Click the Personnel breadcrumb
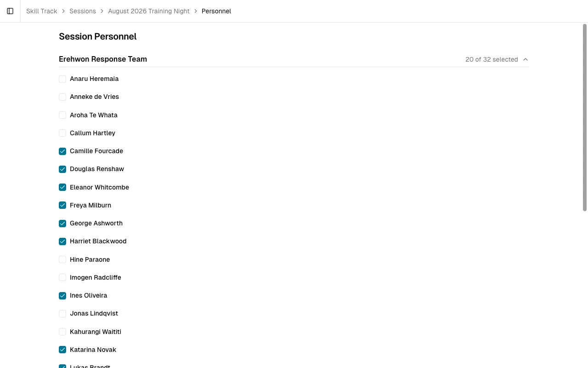This screenshot has height=368, width=588. (x=216, y=11)
